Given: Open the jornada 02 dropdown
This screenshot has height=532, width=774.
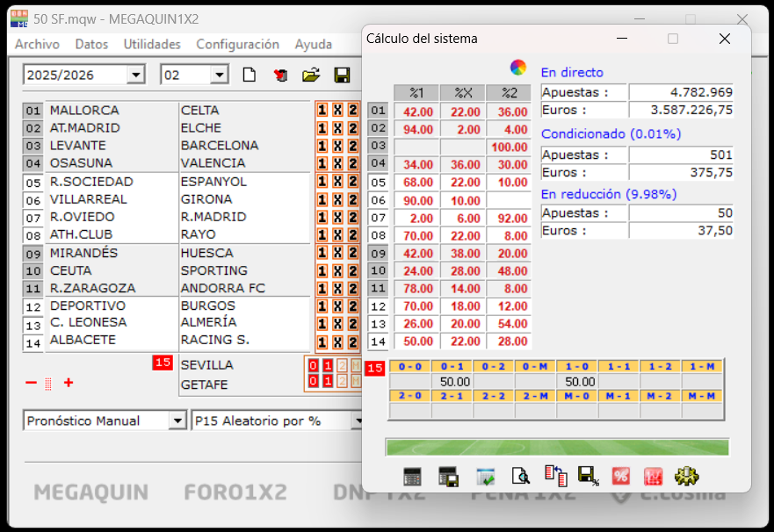Looking at the screenshot, I should [x=219, y=75].
